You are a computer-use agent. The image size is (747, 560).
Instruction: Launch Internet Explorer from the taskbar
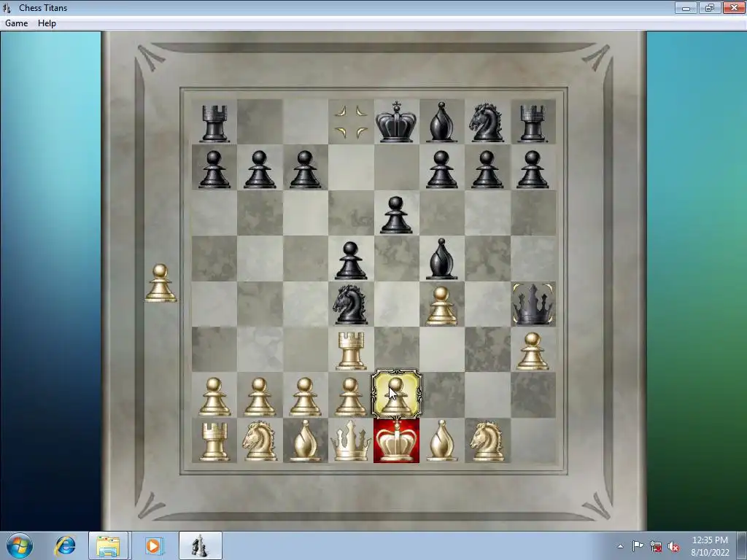(x=65, y=545)
